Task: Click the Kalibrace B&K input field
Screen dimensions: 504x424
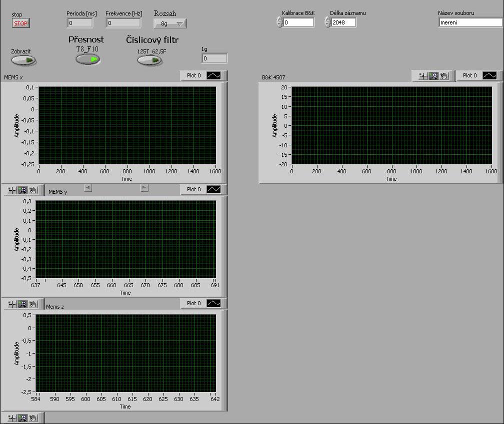Action: click(298, 22)
